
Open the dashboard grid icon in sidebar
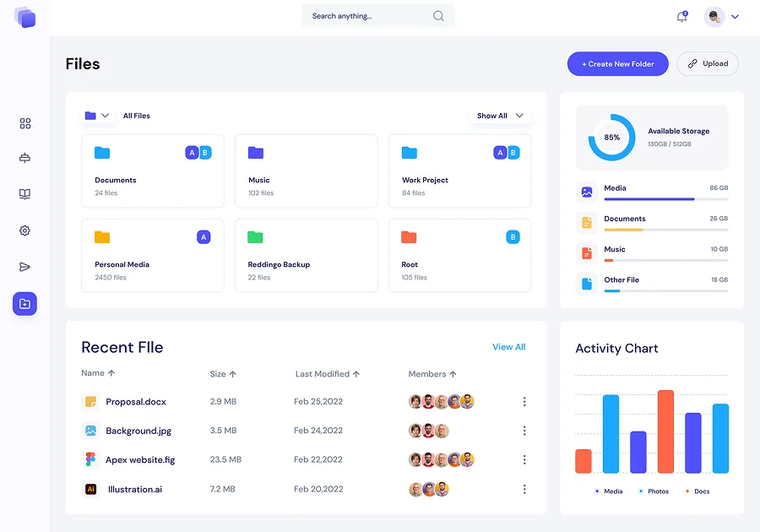point(25,123)
